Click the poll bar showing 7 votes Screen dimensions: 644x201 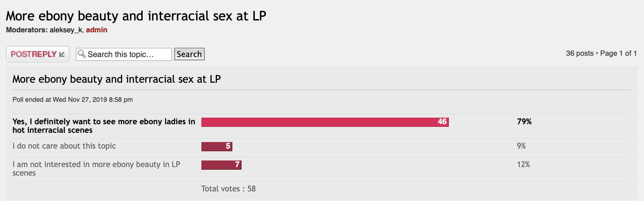coord(221,165)
